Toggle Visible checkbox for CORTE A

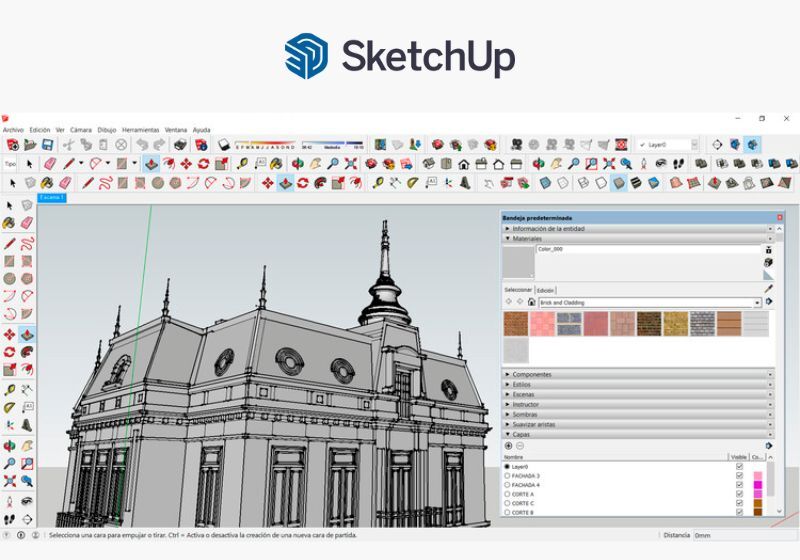pos(739,494)
